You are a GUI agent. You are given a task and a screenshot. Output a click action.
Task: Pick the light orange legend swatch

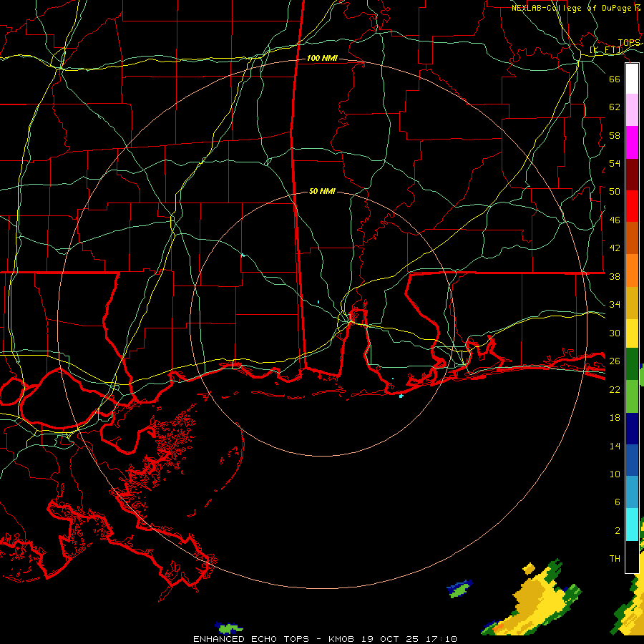632,270
